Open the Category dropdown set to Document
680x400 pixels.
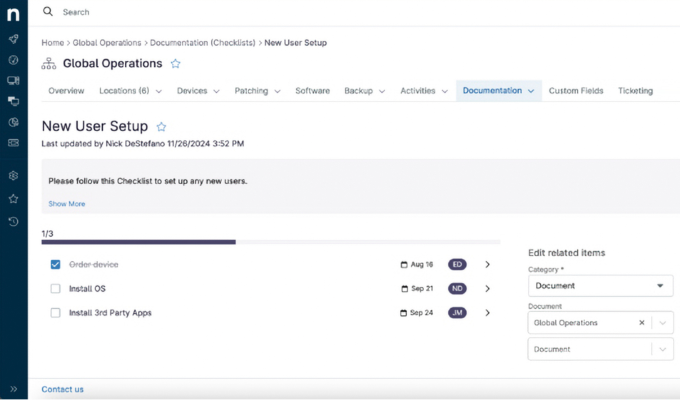pos(600,286)
